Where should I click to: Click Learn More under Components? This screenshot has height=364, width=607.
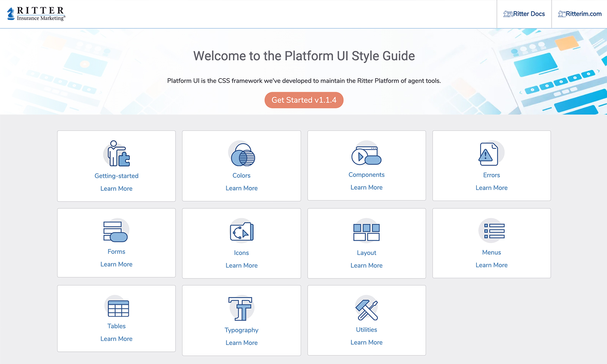[x=366, y=187]
